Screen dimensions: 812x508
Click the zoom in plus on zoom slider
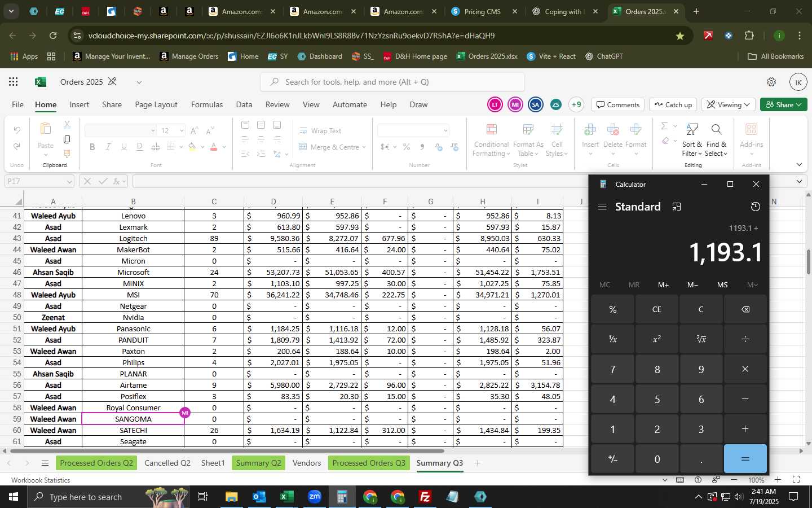(x=778, y=480)
